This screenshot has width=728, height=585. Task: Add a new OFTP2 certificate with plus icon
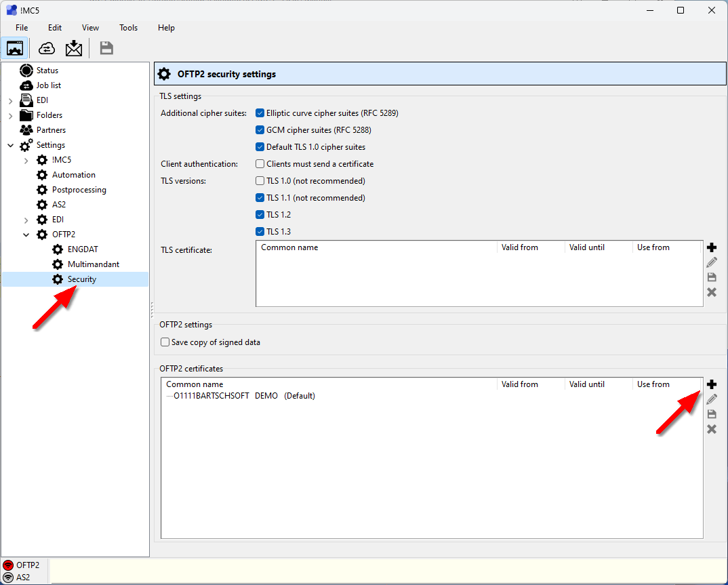(712, 384)
